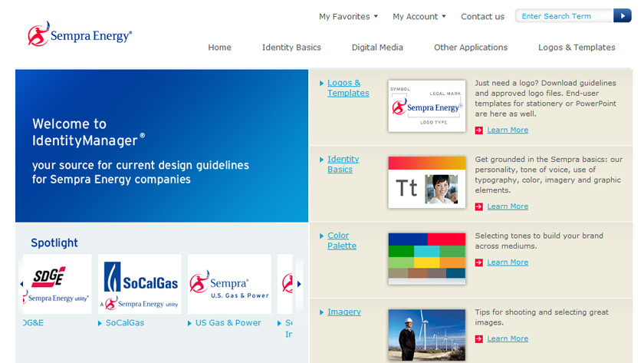Click the Enter Search Term field
644x363 pixels.
point(564,16)
